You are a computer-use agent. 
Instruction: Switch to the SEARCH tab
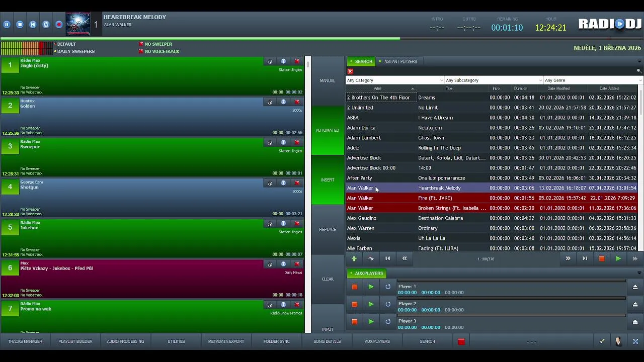361,61
